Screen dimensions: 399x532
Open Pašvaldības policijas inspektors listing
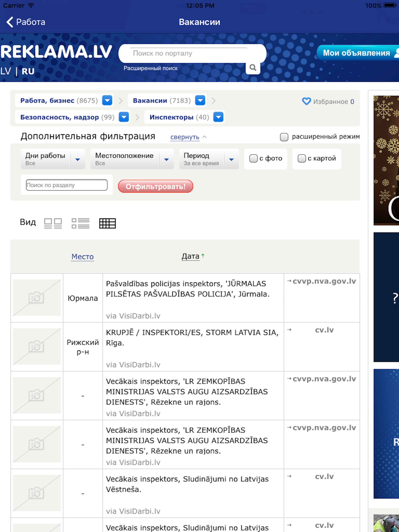(x=188, y=289)
